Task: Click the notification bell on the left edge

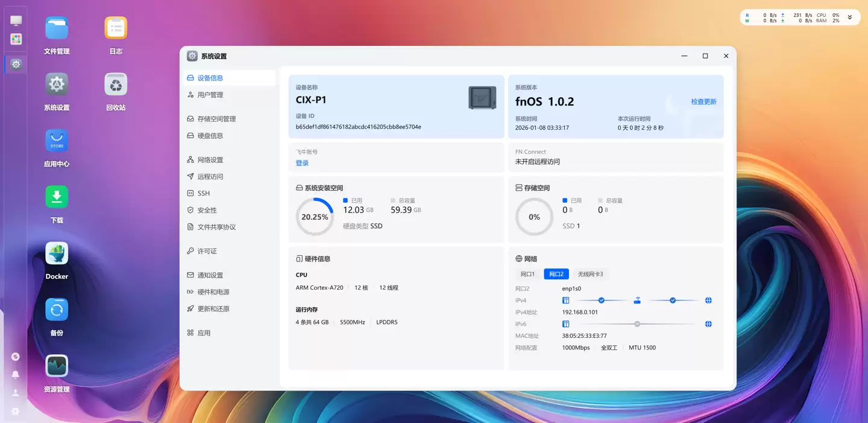Action: pyautogui.click(x=15, y=374)
